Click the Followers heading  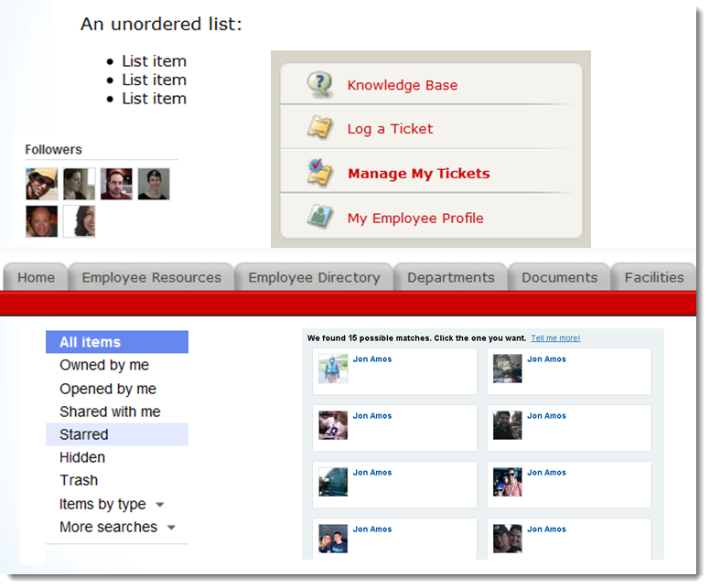[53, 149]
